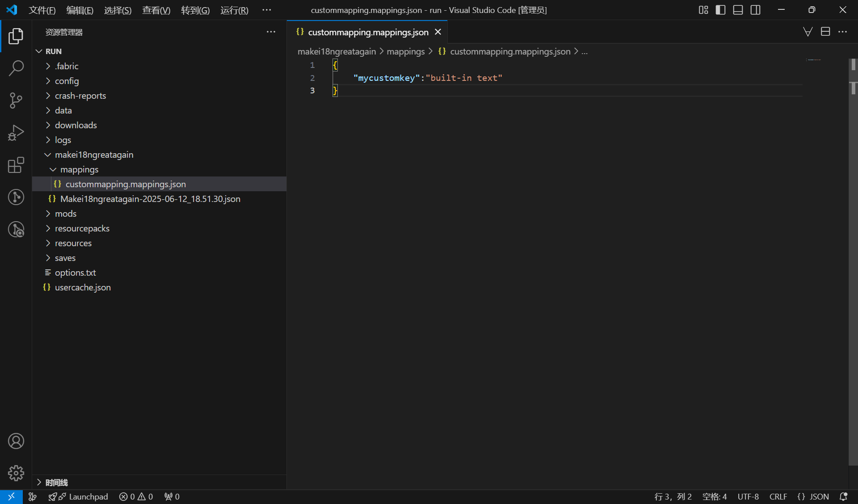Change end of line sequence CRLF

pos(778,497)
